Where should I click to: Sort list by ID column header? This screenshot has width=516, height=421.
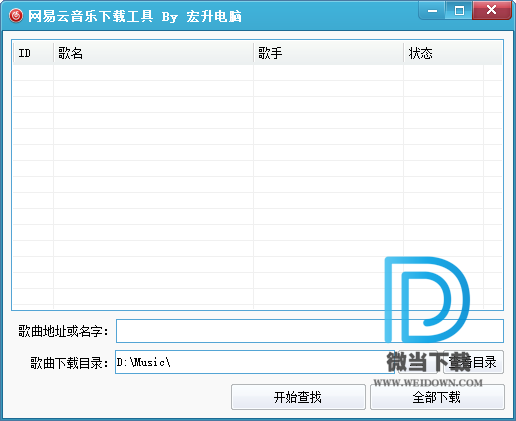click(33, 53)
